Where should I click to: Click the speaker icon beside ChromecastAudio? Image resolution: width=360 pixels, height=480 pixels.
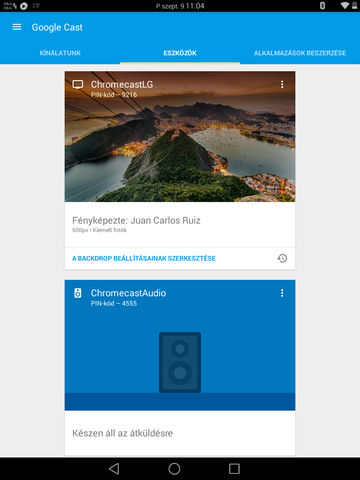coord(78,293)
